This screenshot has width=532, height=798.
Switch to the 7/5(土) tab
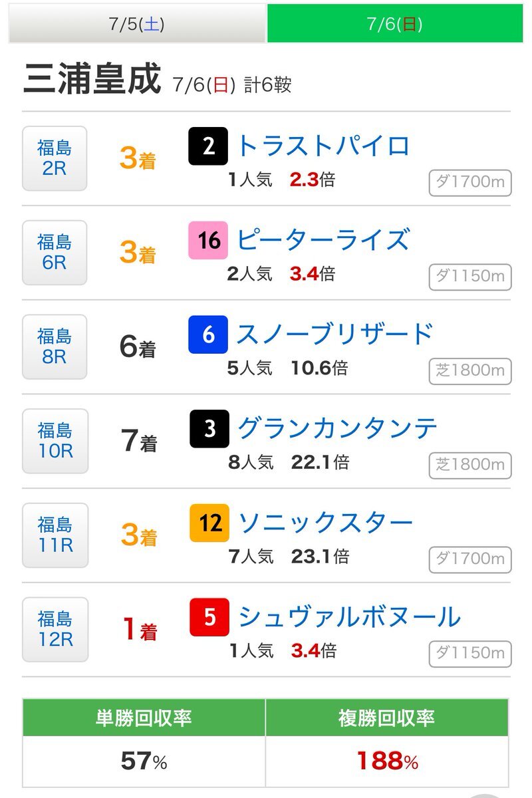click(137, 23)
